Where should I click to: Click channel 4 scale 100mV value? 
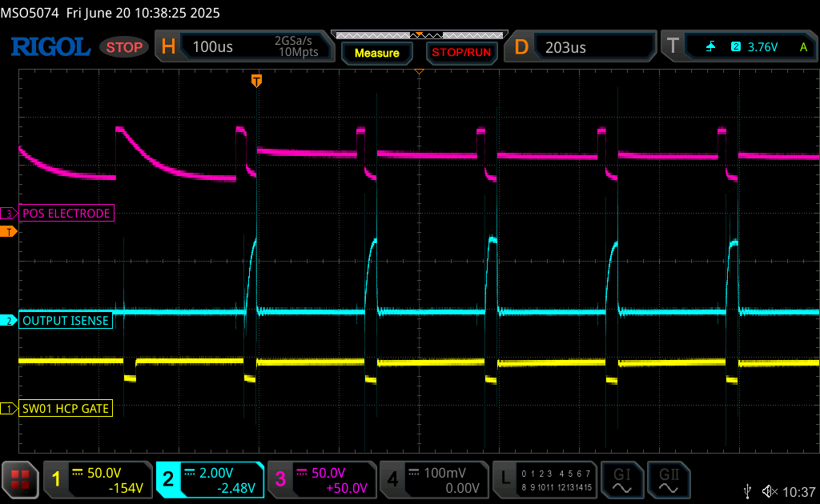tap(444, 473)
